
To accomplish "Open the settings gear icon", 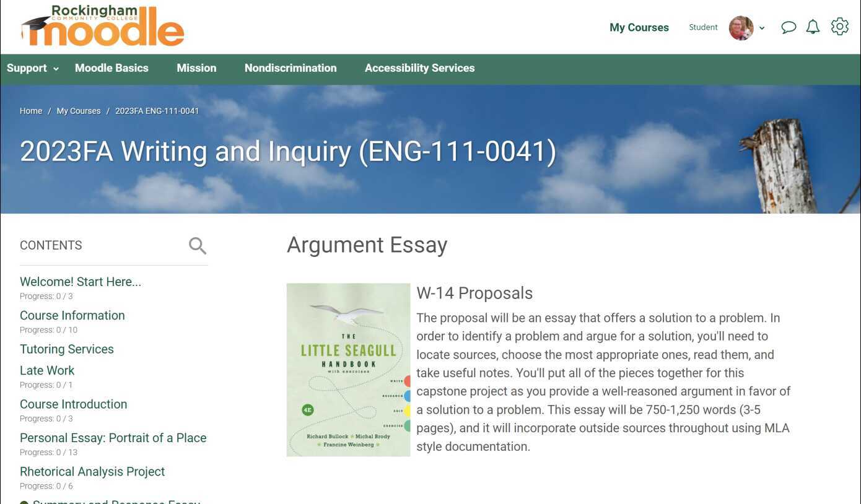I will [x=839, y=27].
